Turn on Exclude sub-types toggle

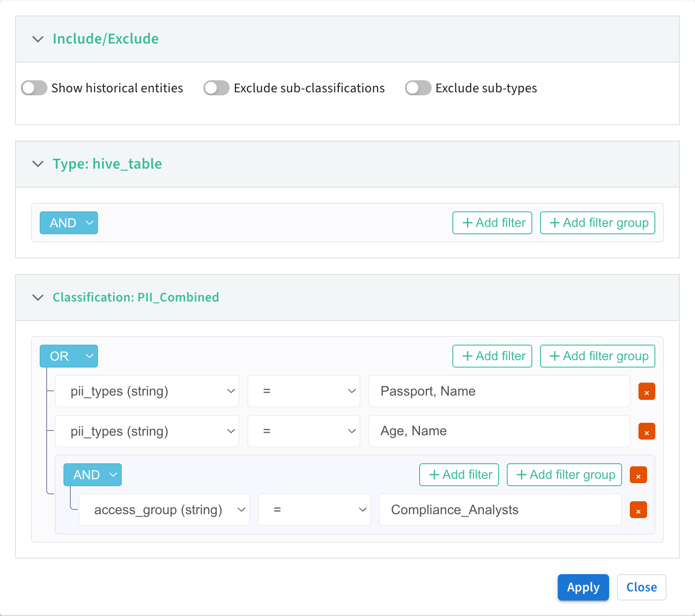(x=418, y=88)
